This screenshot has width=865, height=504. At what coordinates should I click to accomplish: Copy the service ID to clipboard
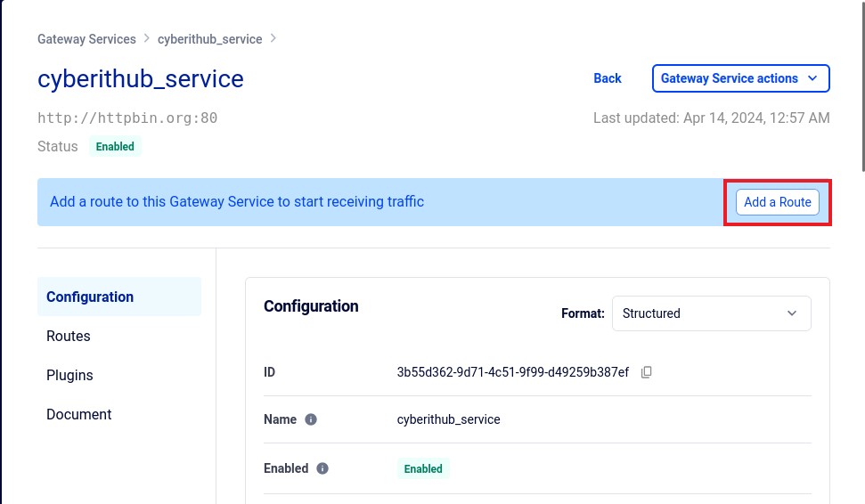coord(646,372)
